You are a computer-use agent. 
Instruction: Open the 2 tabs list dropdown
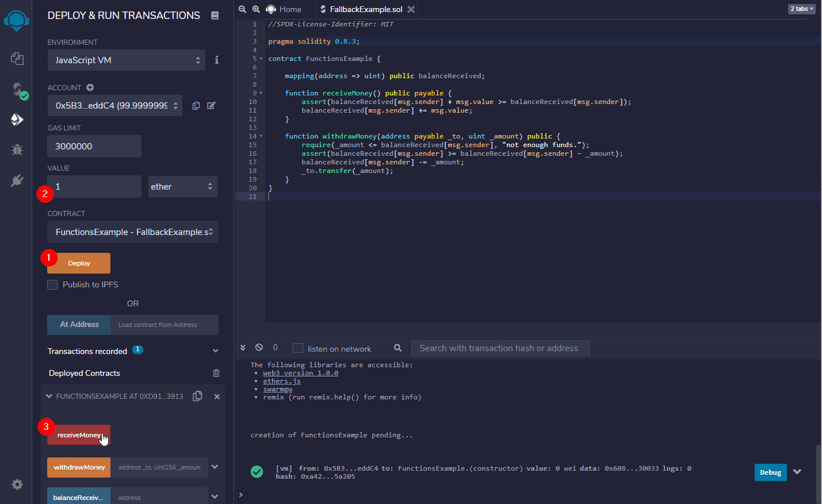(x=802, y=9)
